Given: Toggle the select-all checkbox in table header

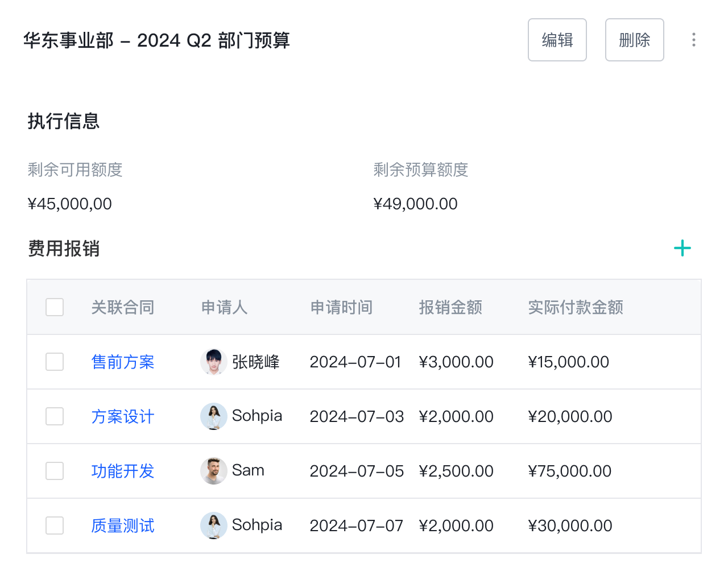Looking at the screenshot, I should (x=55, y=307).
